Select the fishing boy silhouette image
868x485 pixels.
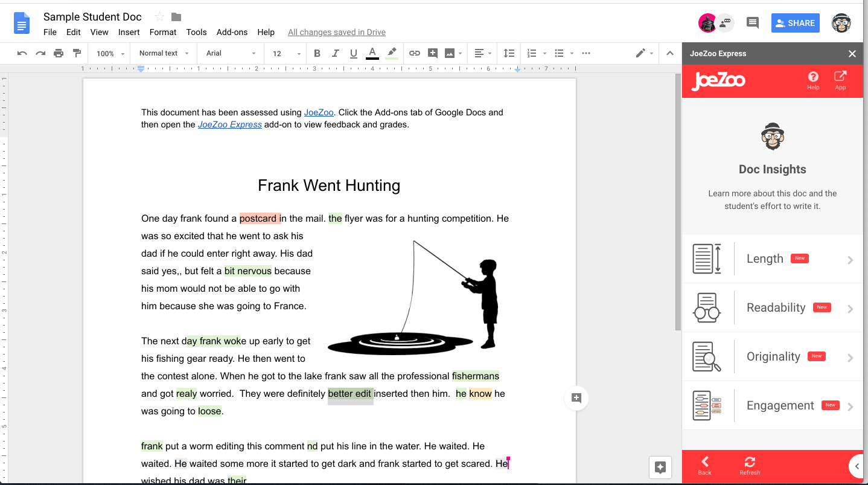[x=413, y=297]
